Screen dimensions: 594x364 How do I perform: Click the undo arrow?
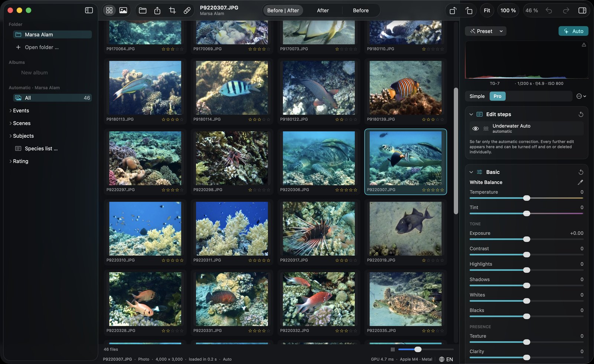[549, 10]
